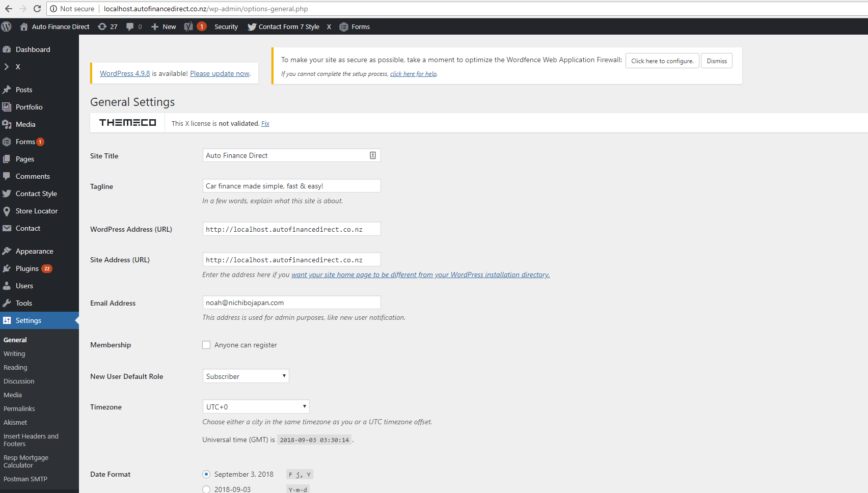The height and width of the screenshot is (493, 868).
Task: Expand the Timezone UTC+0 dropdown
Action: point(256,407)
